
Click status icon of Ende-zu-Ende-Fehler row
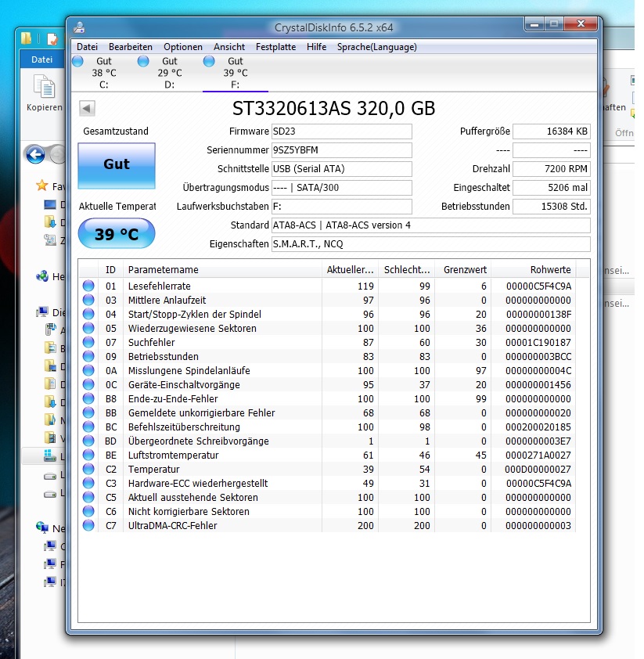(x=88, y=399)
